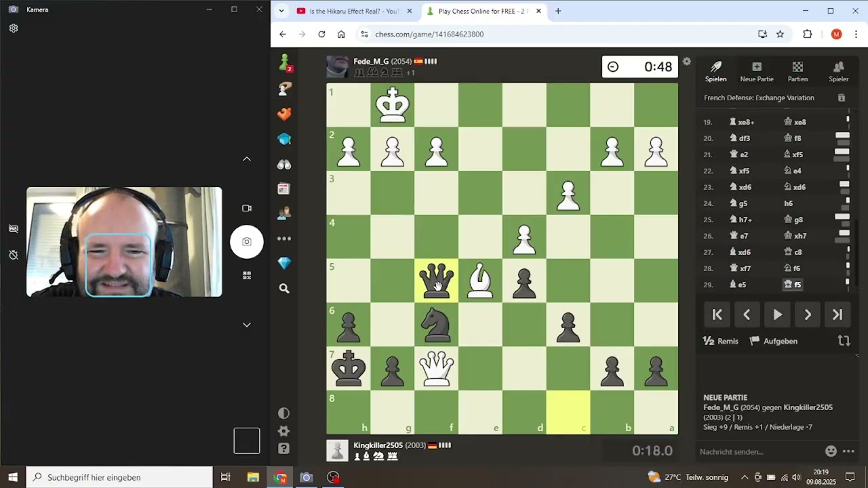Open Social friends sidebar icon

click(x=284, y=213)
